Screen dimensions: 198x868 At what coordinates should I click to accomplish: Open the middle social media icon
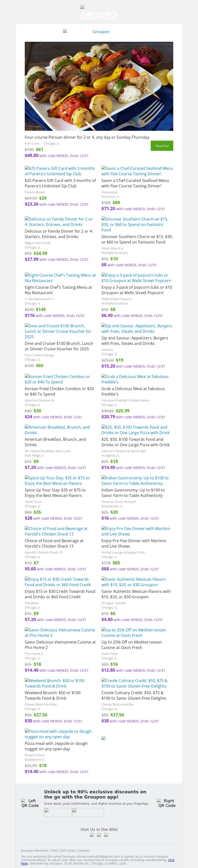(x=99, y=835)
